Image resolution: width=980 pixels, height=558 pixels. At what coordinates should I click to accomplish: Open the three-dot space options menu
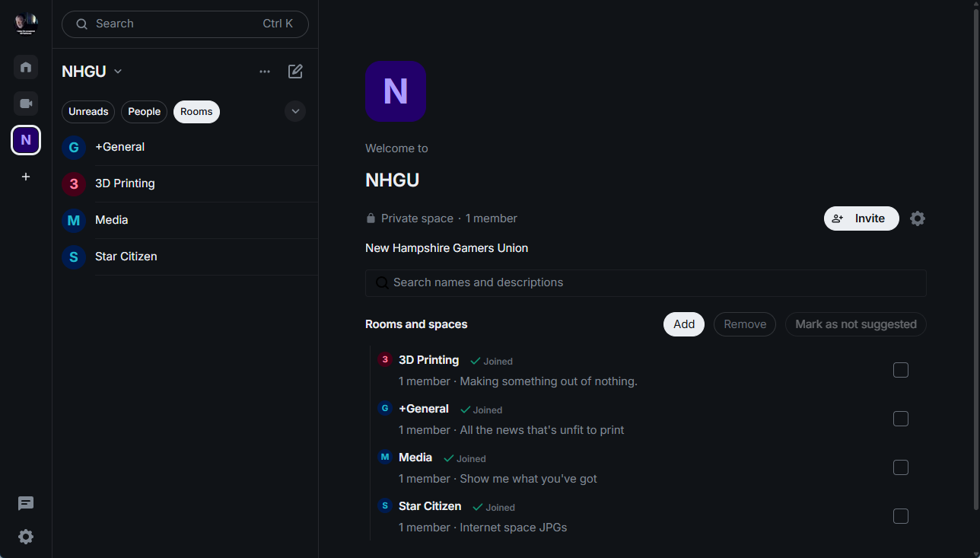(265, 72)
